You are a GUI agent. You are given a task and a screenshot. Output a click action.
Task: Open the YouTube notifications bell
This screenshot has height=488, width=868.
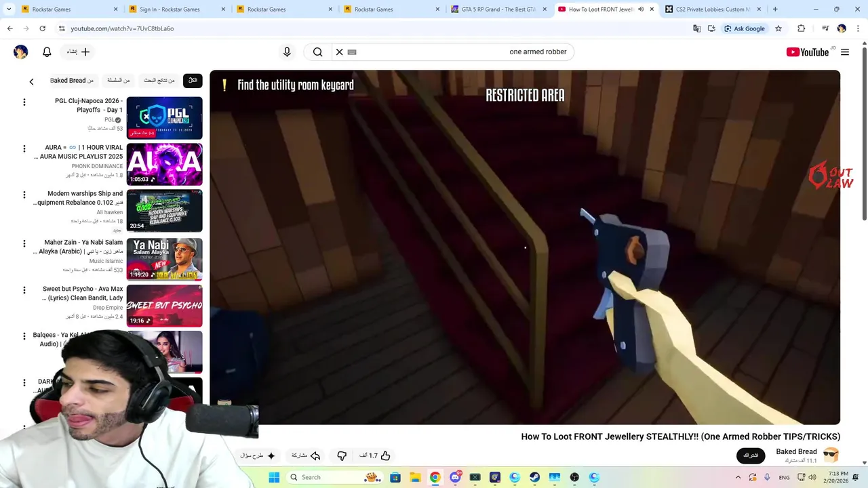pos(47,52)
